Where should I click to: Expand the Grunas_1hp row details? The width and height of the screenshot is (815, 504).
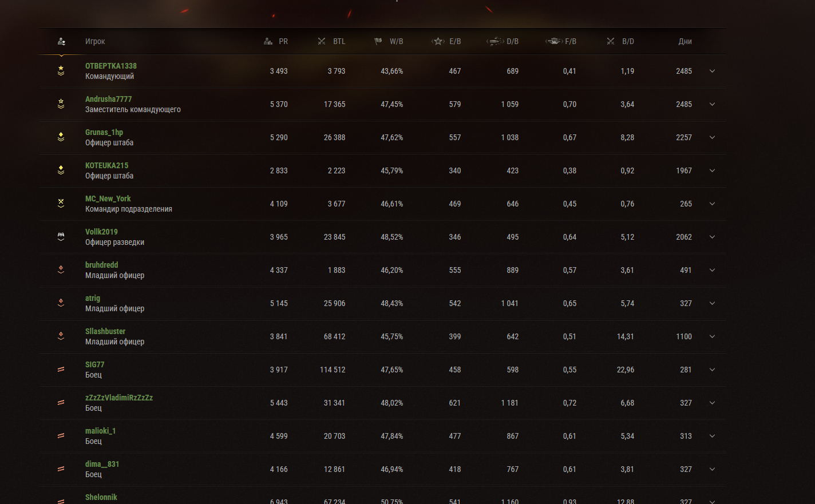[x=713, y=137]
